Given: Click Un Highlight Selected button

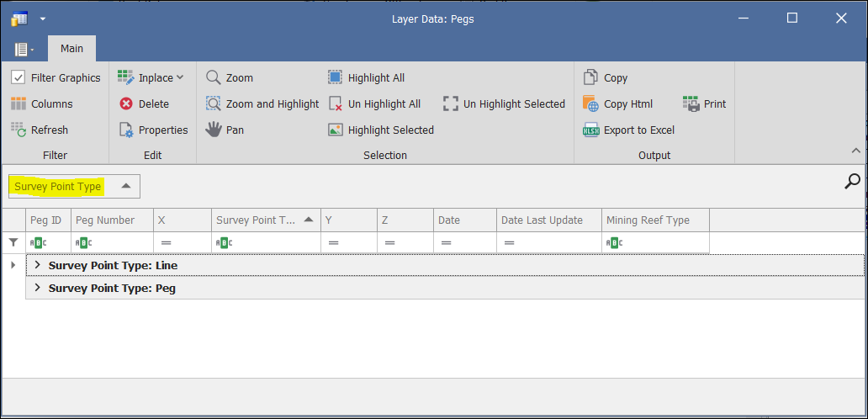Looking at the screenshot, I should point(504,103).
